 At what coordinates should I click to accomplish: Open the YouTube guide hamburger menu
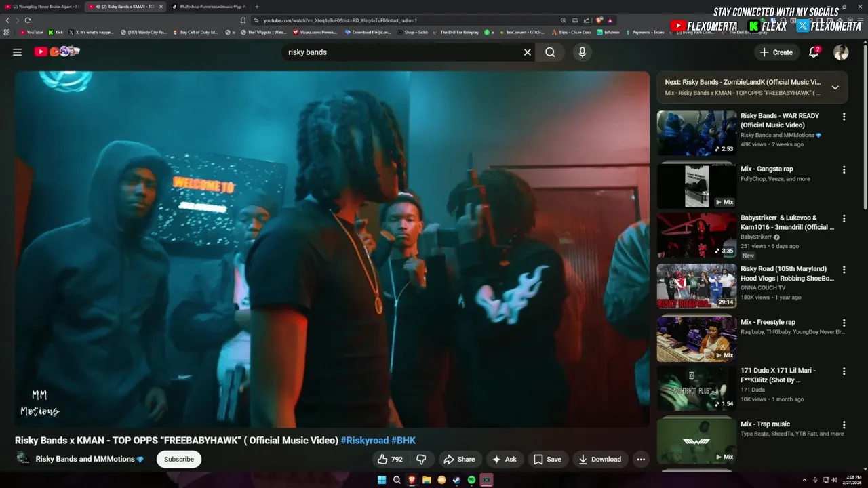17,52
